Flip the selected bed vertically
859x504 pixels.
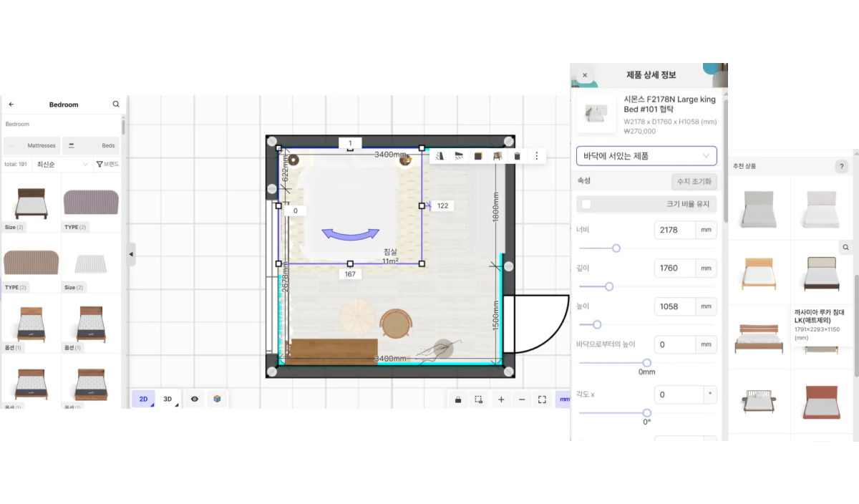click(460, 155)
